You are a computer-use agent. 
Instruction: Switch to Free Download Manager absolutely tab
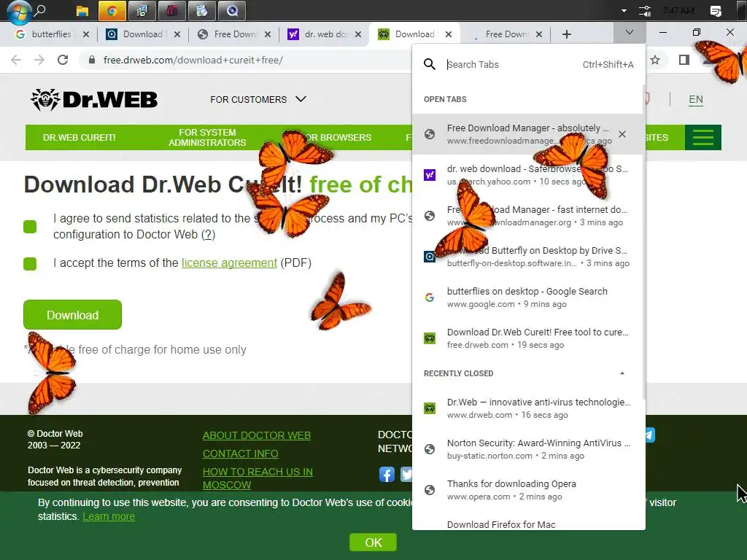pyautogui.click(x=527, y=134)
